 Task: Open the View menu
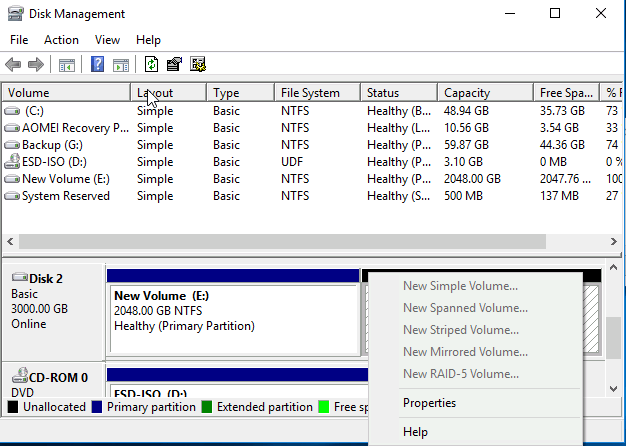pyautogui.click(x=107, y=40)
